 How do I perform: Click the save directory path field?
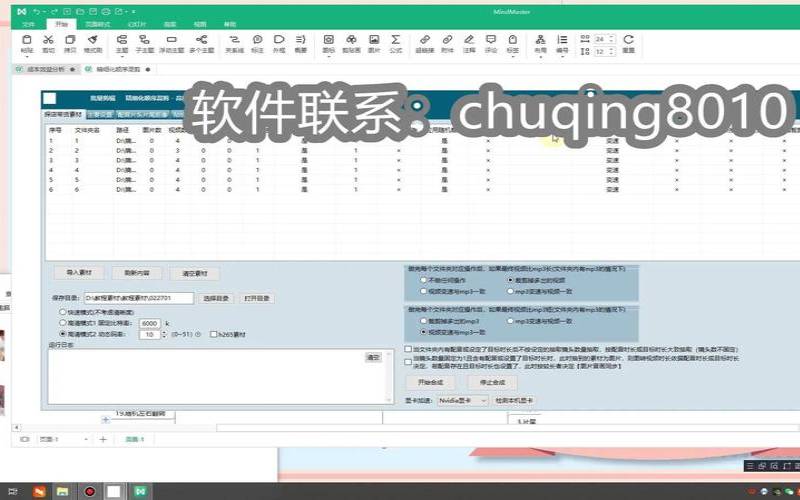click(139, 297)
